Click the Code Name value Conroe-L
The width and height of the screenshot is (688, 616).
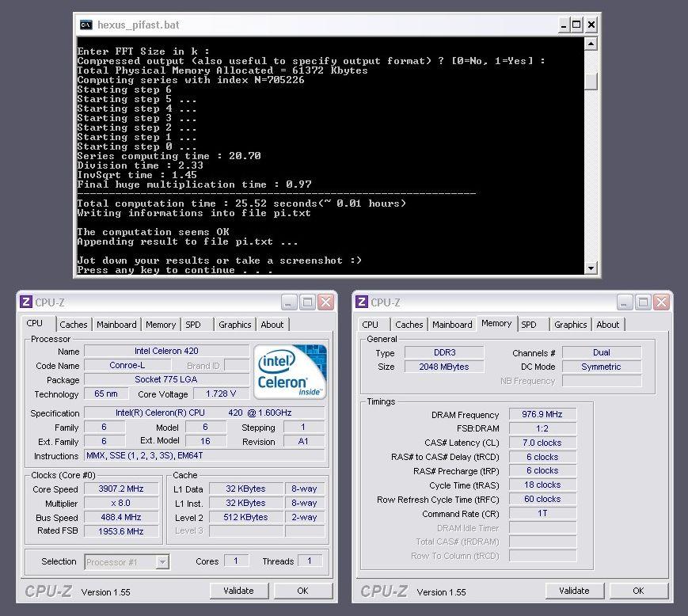[x=127, y=365]
